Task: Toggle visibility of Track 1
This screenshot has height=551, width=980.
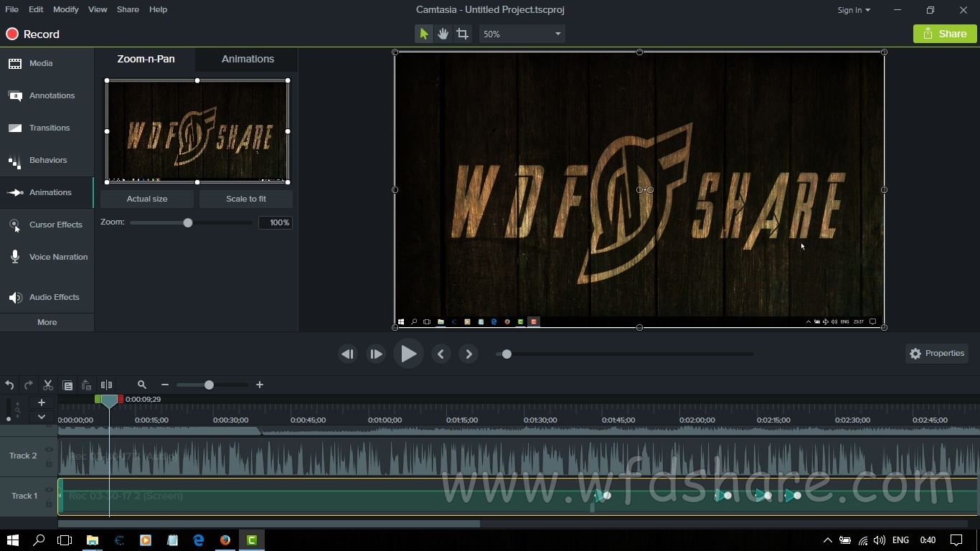Action: [49, 490]
